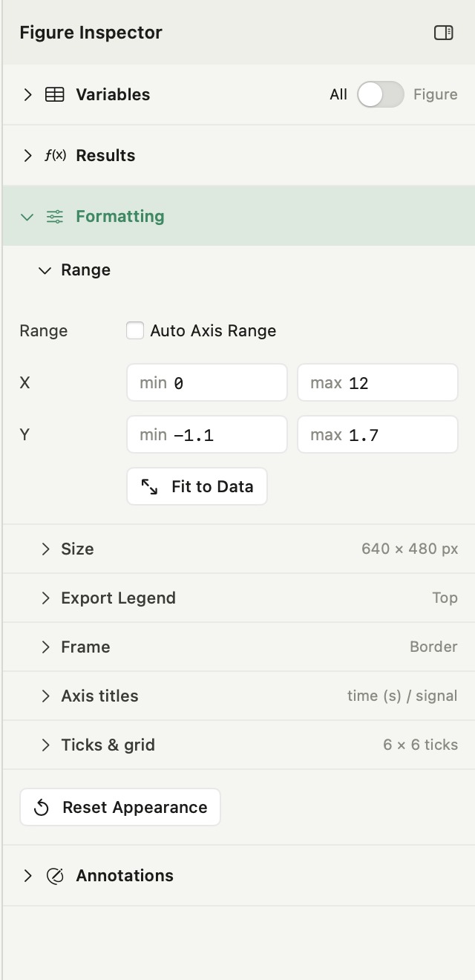
Task: Click the Y min input field
Action: coord(207,434)
